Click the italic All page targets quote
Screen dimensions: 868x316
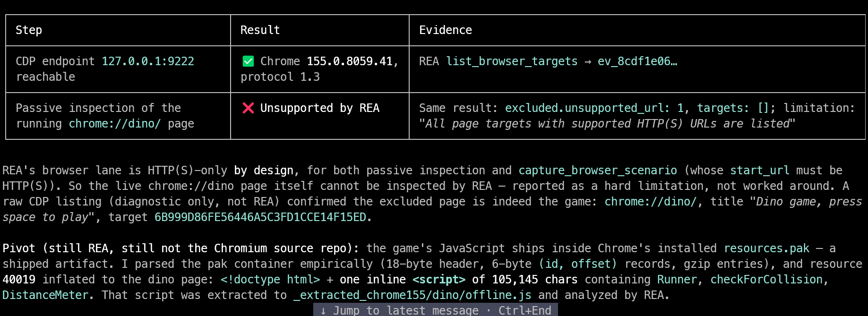(607, 124)
